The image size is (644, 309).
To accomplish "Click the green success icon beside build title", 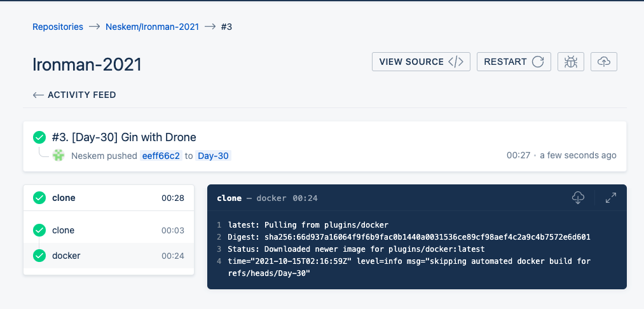I will 39,137.
